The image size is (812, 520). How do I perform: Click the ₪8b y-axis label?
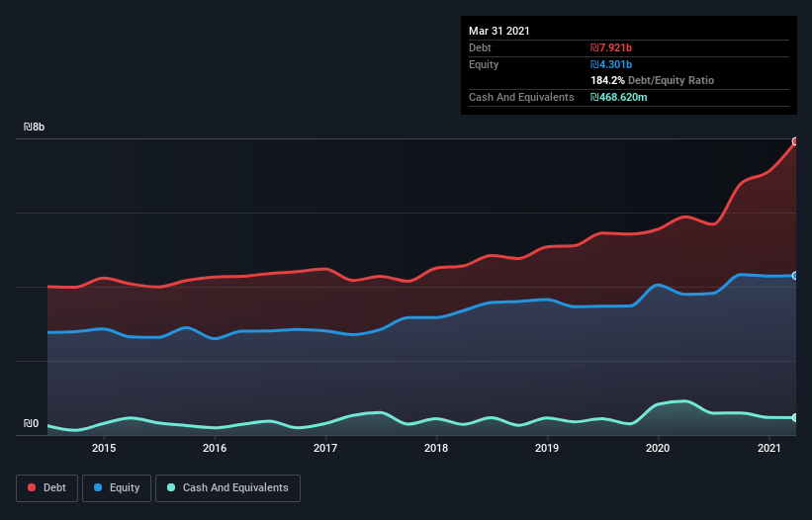tap(35, 127)
